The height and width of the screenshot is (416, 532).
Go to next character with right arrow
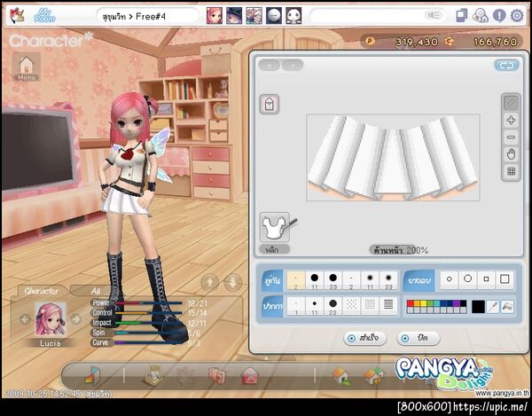[76, 319]
